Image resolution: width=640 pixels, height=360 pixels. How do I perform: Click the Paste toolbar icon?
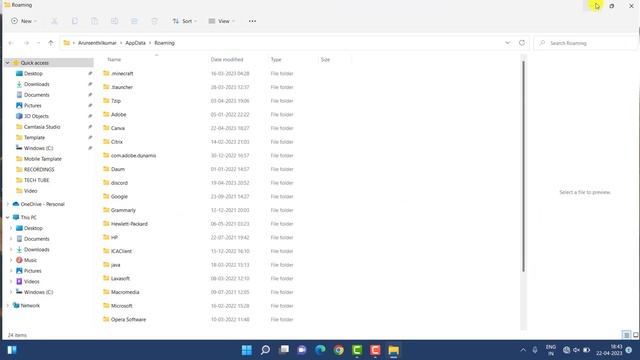click(94, 21)
